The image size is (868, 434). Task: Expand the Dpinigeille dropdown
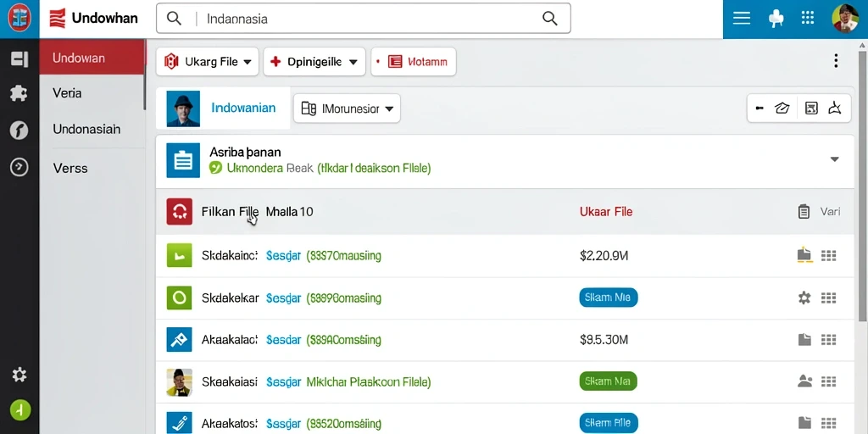[314, 61]
